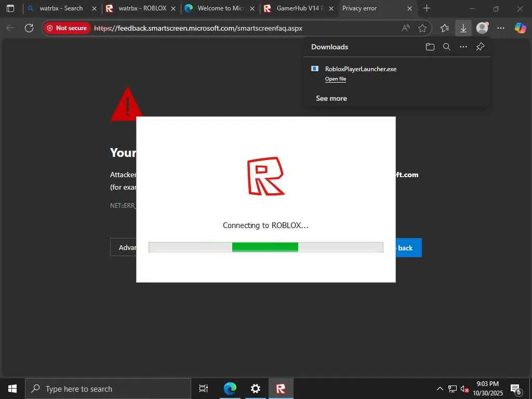
Task: Click Open file under RobloxPlayerLauncher.exe
Action: tap(336, 79)
